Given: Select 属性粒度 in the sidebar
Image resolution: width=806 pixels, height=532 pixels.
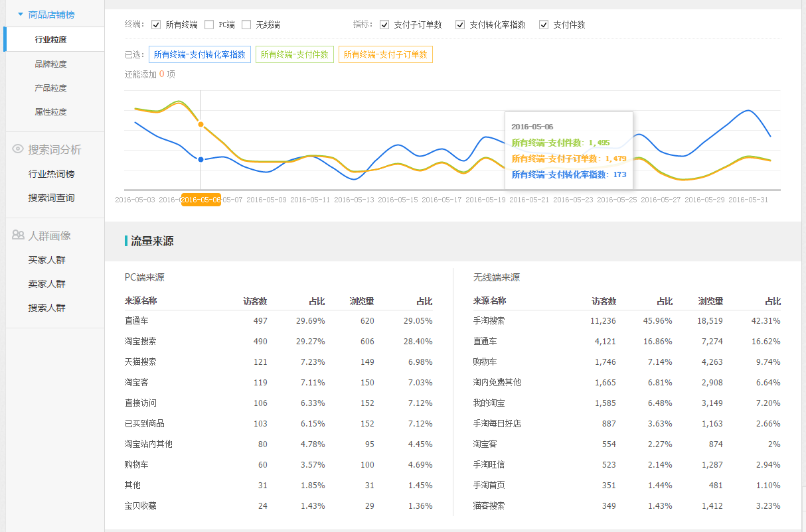Looking at the screenshot, I should click(51, 111).
